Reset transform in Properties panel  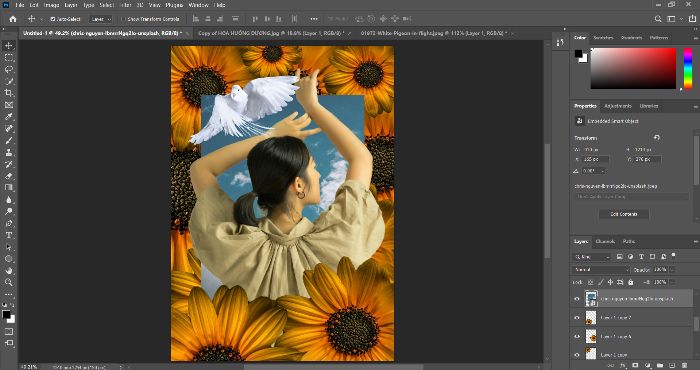point(656,137)
